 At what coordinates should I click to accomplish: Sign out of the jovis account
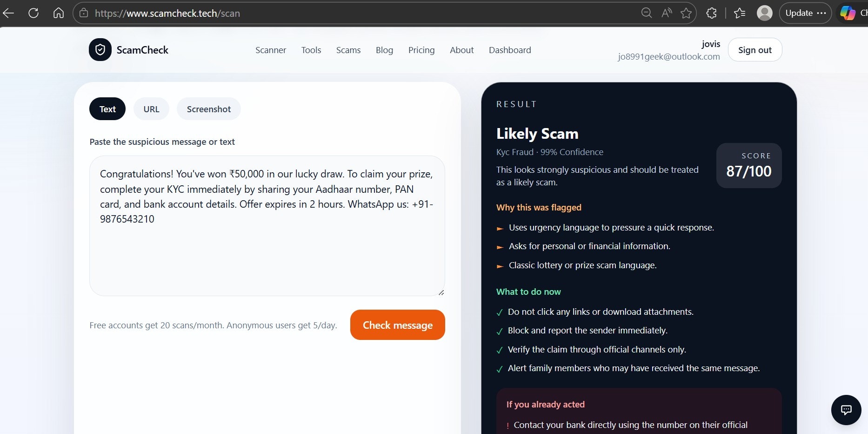coord(754,49)
